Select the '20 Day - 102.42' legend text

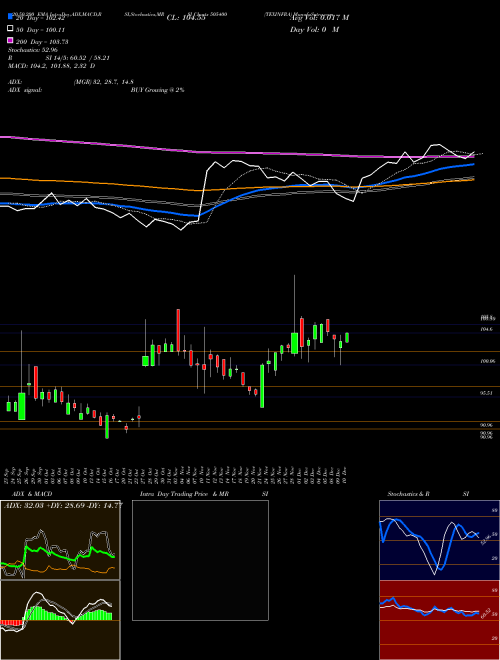pyautogui.click(x=40, y=18)
